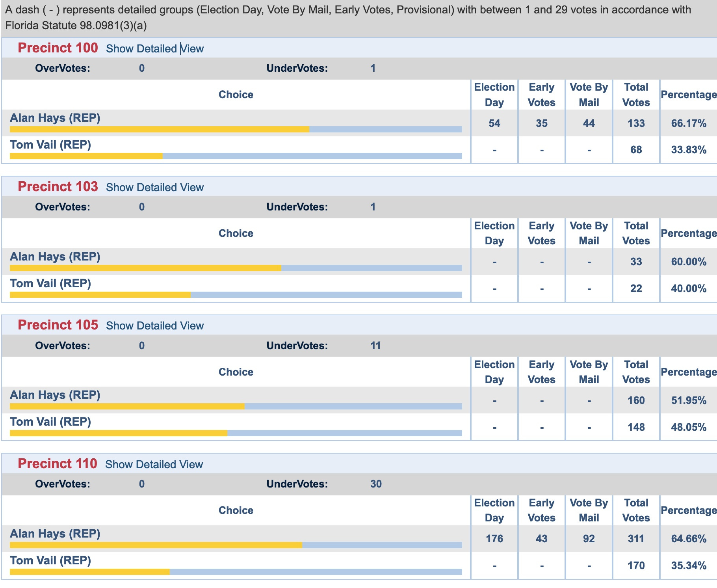Select Alan Hays (REP) in Precinct 100

[55, 118]
